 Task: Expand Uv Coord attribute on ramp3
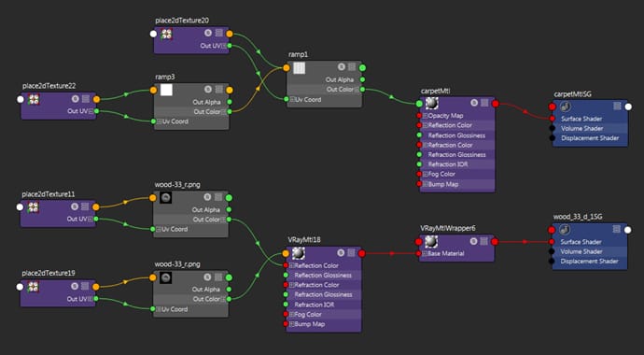(x=159, y=121)
